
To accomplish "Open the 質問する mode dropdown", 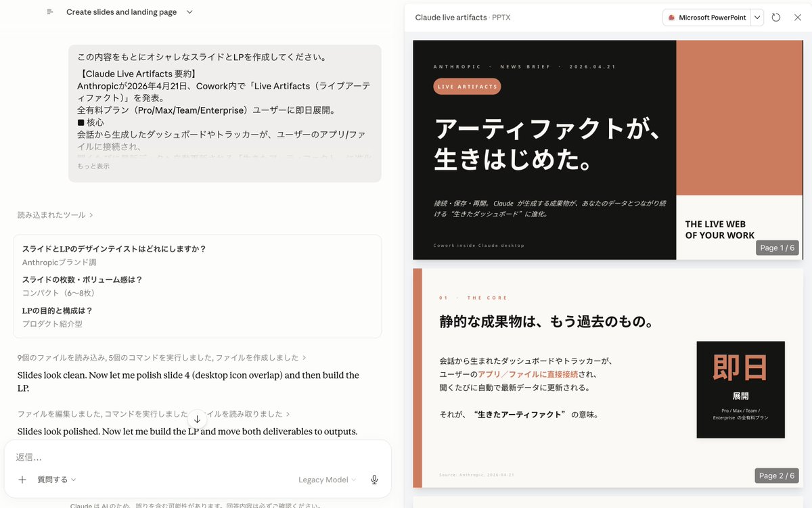I will [57, 480].
